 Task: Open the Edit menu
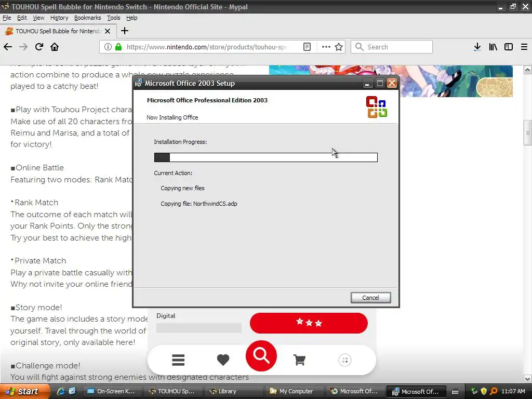22,18
